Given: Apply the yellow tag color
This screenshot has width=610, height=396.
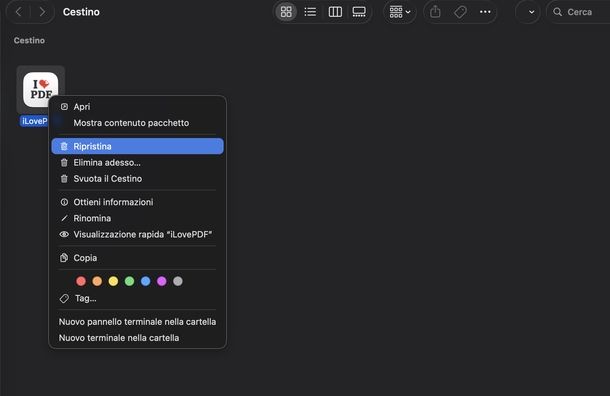Looking at the screenshot, I should point(113,281).
